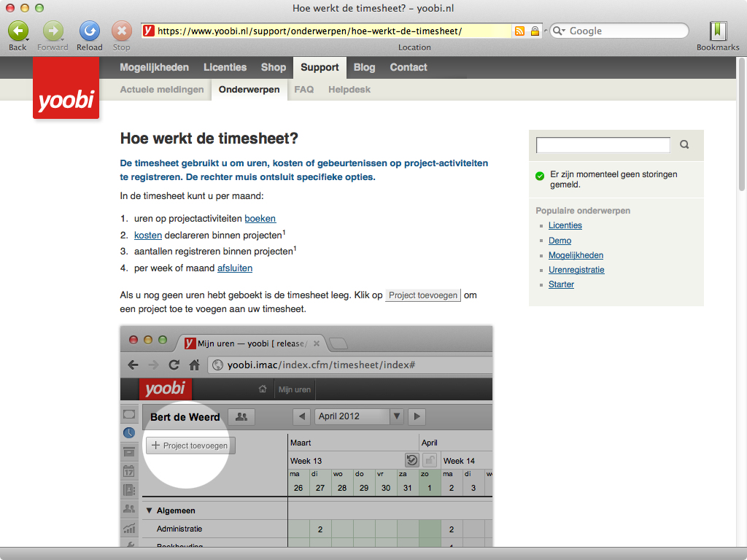Open the Mogelijkheden link under Populaire onderwerpen
747x560 pixels.
[x=576, y=255]
